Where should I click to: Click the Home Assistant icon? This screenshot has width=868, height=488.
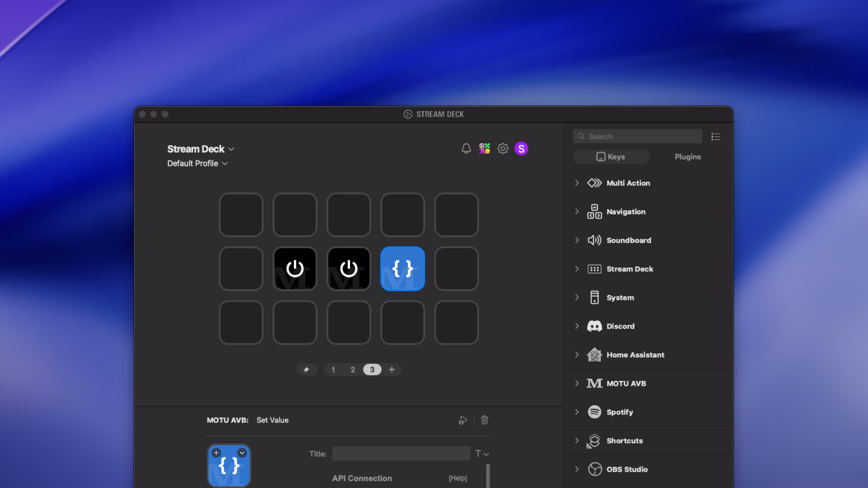[x=594, y=355]
